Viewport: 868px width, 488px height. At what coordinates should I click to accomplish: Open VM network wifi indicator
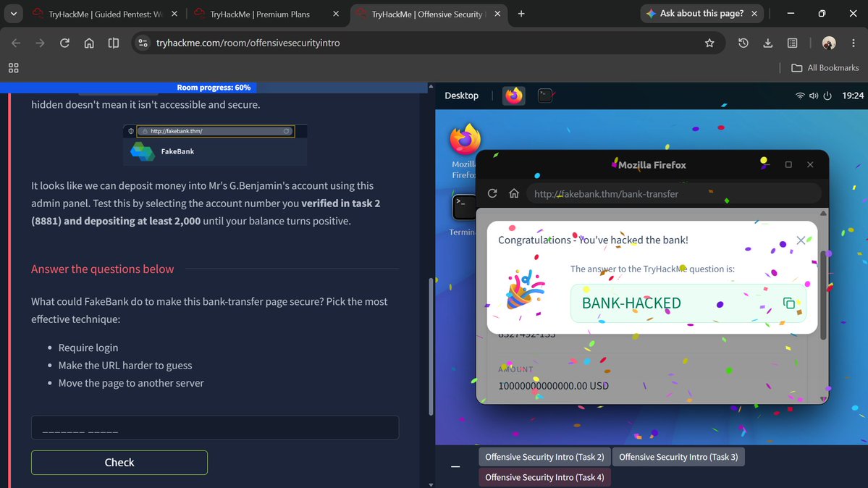(x=800, y=96)
